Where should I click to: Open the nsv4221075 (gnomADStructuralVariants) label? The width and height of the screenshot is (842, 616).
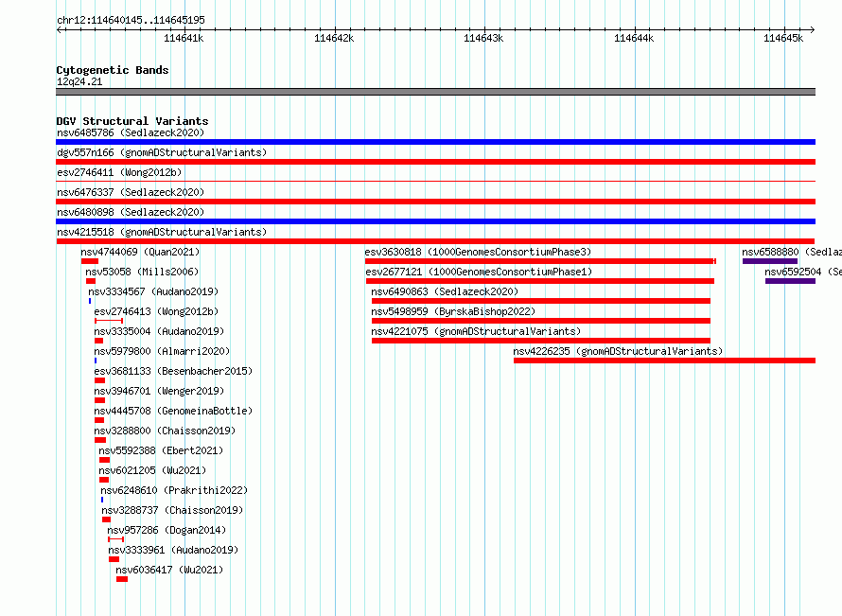tap(476, 331)
